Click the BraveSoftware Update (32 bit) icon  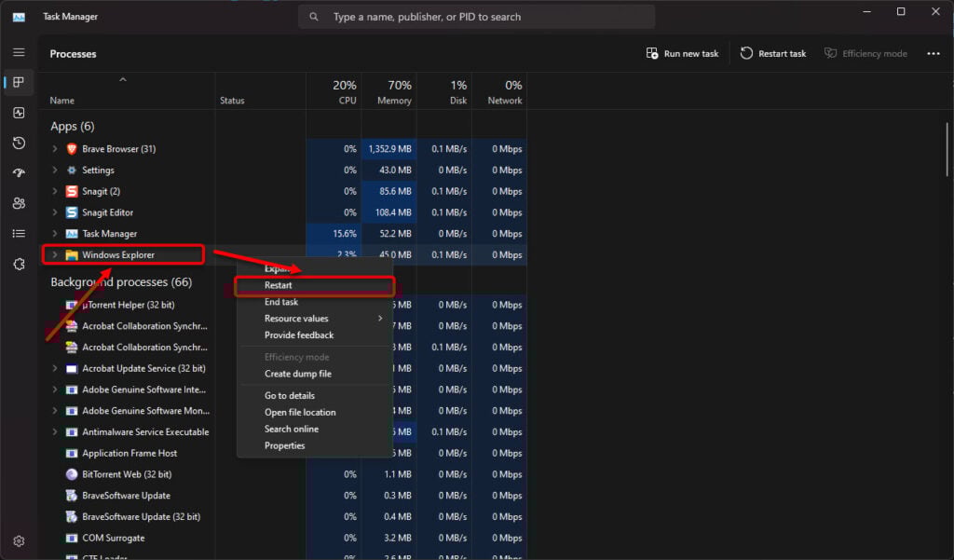[x=72, y=517]
